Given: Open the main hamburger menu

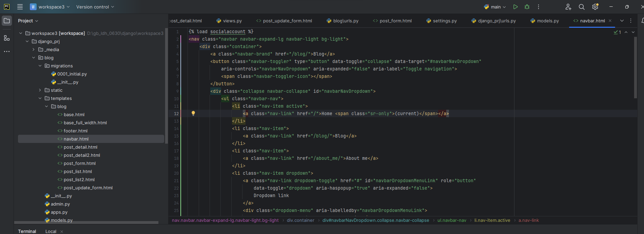Looking at the screenshot, I should tap(20, 7).
